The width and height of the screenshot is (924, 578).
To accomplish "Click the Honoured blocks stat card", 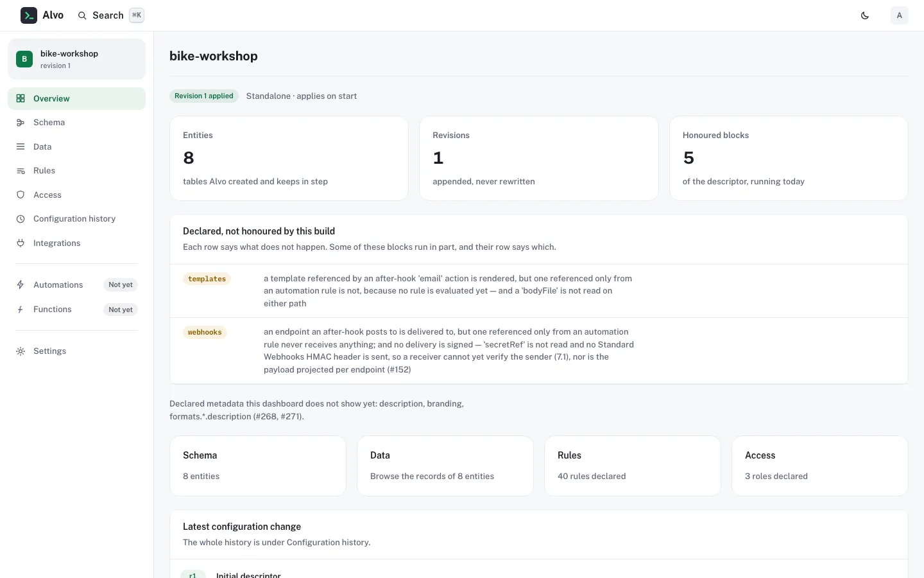I will 789,158.
